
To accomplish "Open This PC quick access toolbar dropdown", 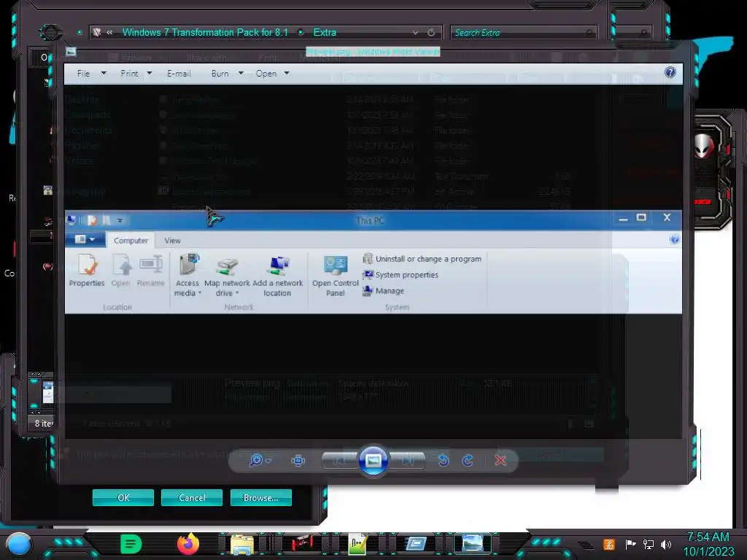I will (x=120, y=220).
